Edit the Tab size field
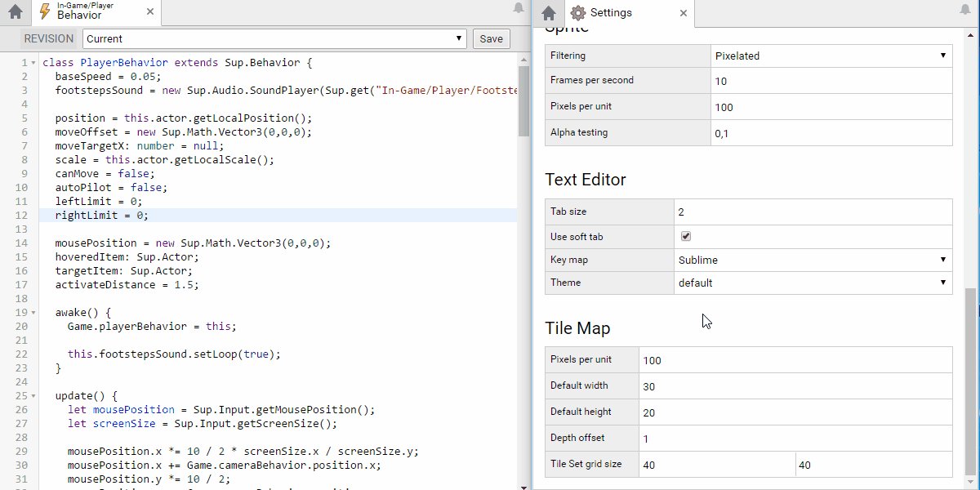Image resolution: width=980 pixels, height=490 pixels. click(813, 212)
